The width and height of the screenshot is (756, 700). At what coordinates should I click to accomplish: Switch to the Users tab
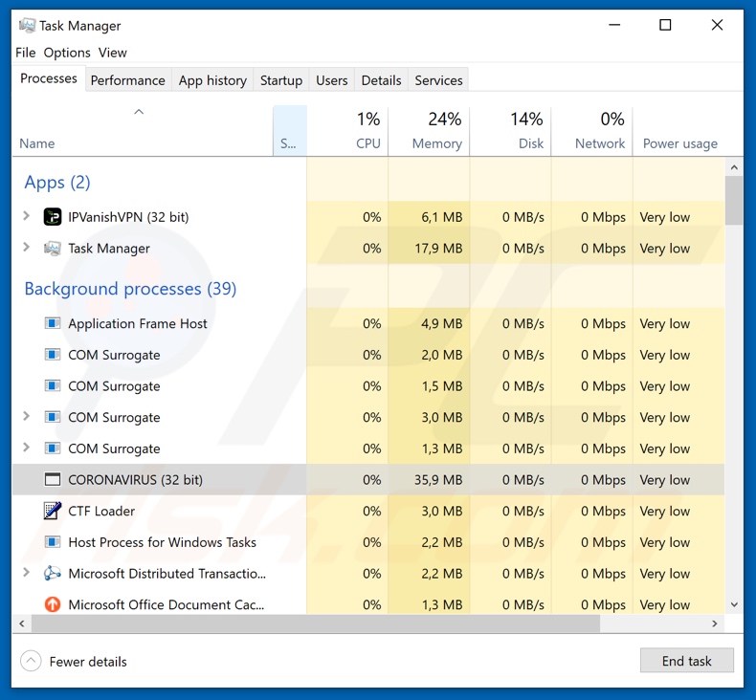(x=332, y=80)
